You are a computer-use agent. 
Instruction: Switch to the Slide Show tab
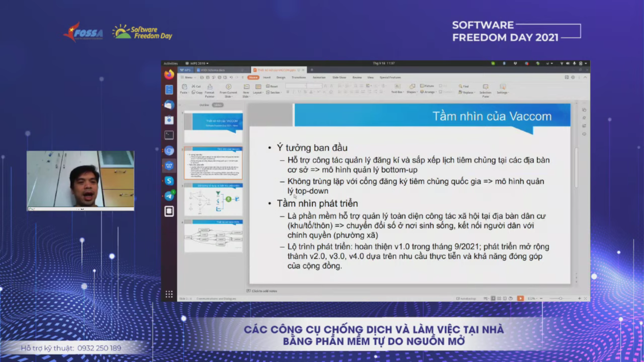click(339, 78)
